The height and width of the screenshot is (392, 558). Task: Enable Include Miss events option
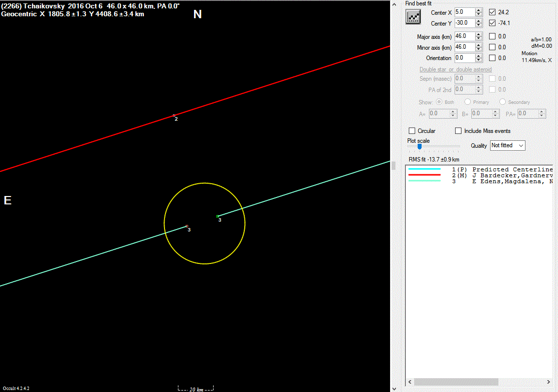tap(459, 131)
